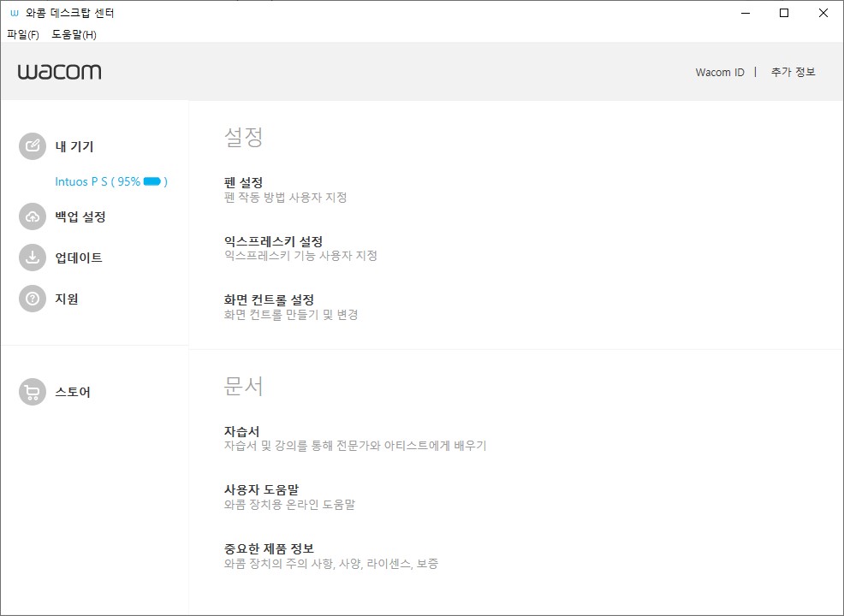Open 화면 컨트롤 설정
This screenshot has width=844, height=616.
pyautogui.click(x=269, y=299)
